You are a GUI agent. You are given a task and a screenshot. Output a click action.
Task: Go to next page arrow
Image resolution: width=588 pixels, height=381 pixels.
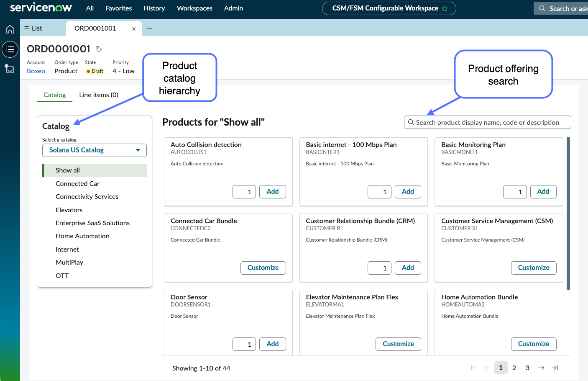(x=541, y=368)
